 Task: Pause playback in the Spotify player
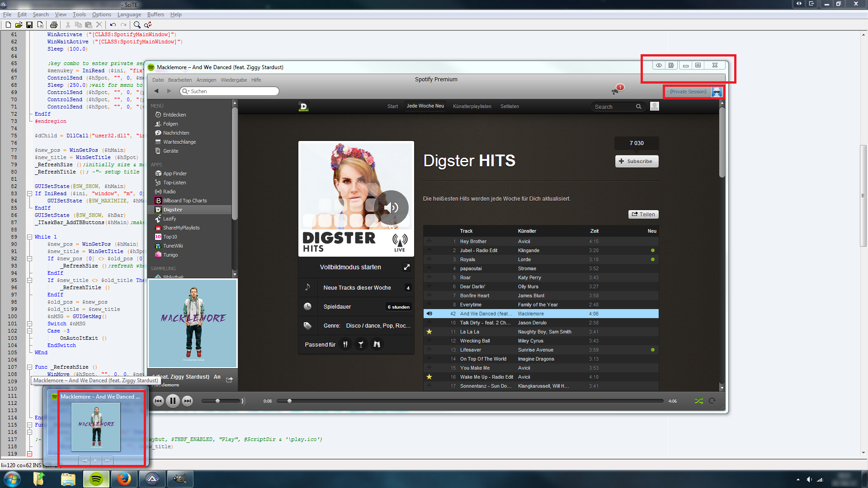(x=173, y=401)
